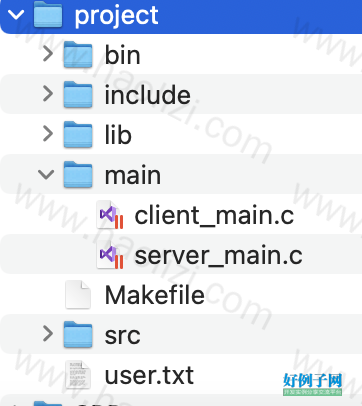Click the include folder icon
The image size is (362, 406).
(x=78, y=94)
